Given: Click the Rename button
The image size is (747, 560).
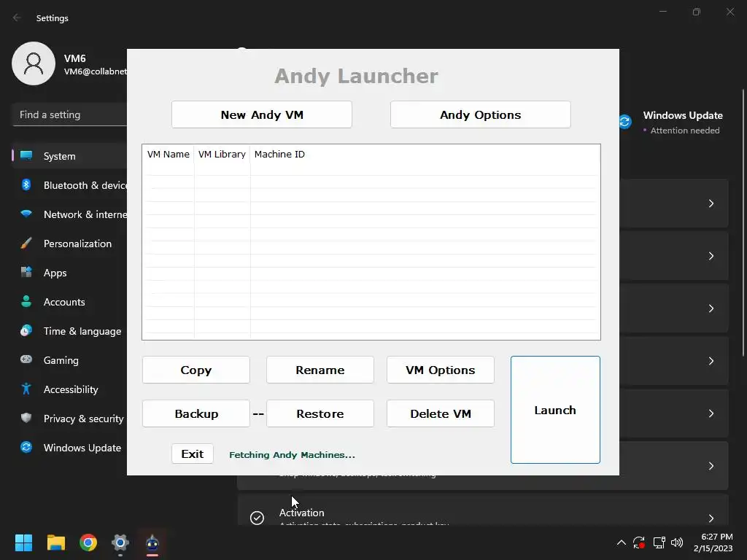Looking at the screenshot, I should pyautogui.click(x=320, y=370).
